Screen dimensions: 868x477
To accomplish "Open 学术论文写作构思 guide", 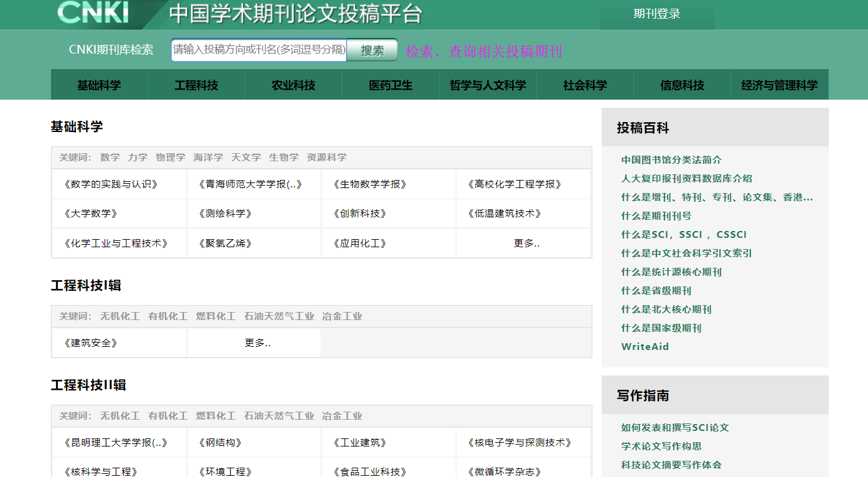I will point(661,446).
